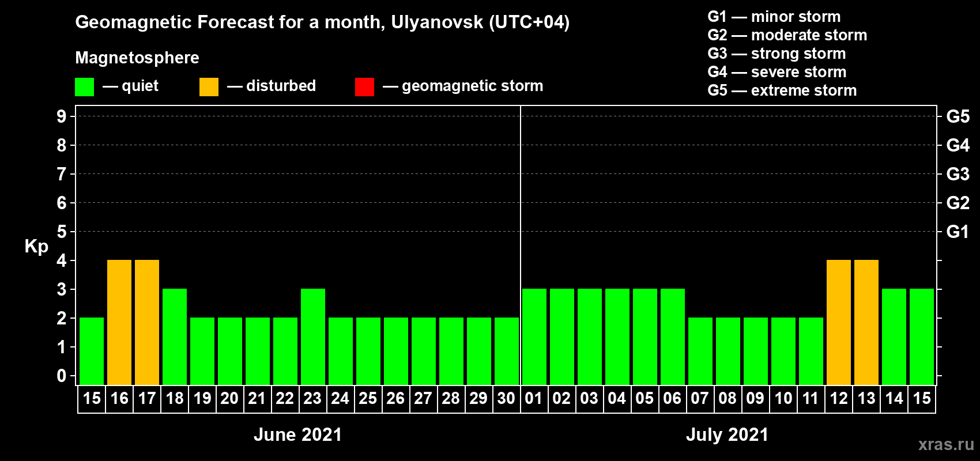This screenshot has height=461, width=980.
Task: Click the date label 19
Action: coord(202,399)
